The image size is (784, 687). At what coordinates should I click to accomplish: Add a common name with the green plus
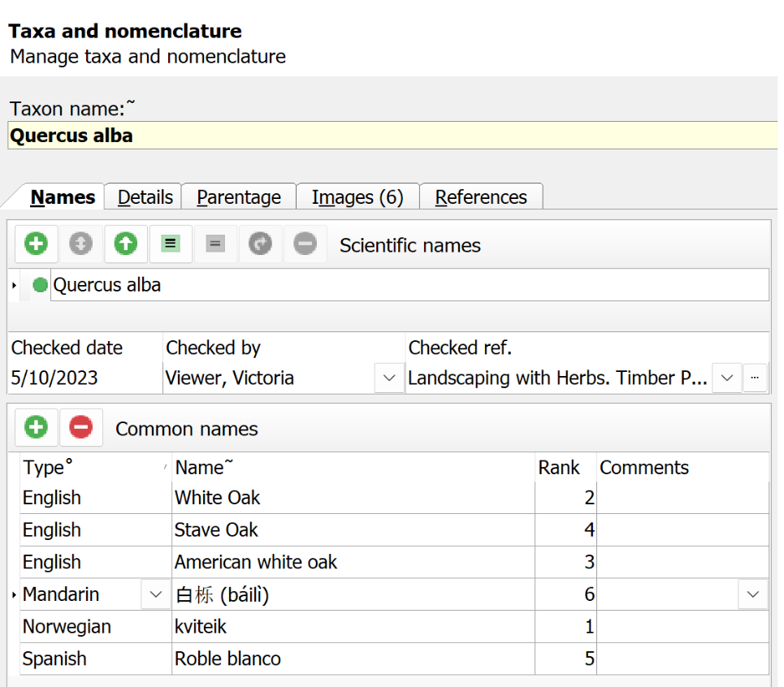(36, 427)
